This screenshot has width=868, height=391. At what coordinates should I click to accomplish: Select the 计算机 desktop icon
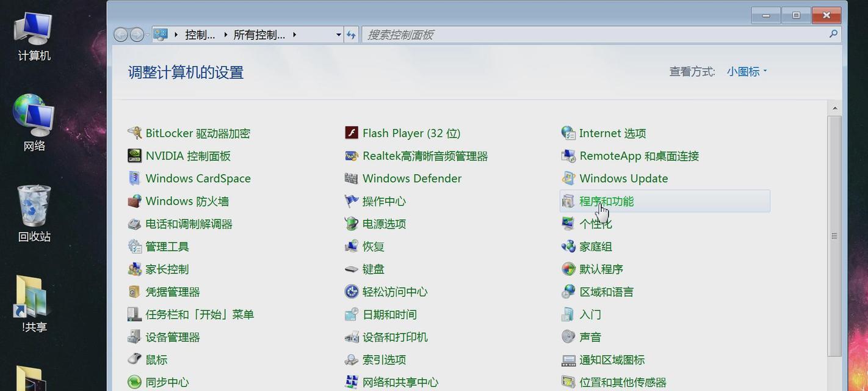click(34, 35)
